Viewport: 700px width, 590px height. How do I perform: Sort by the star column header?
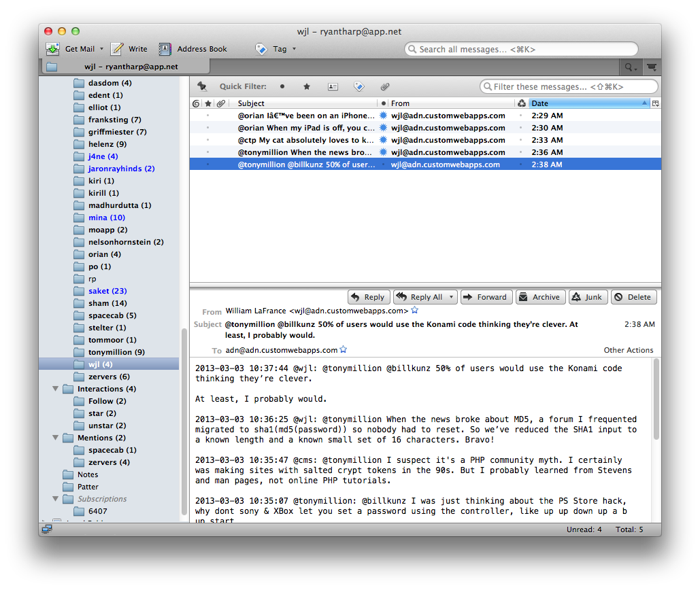(x=208, y=103)
